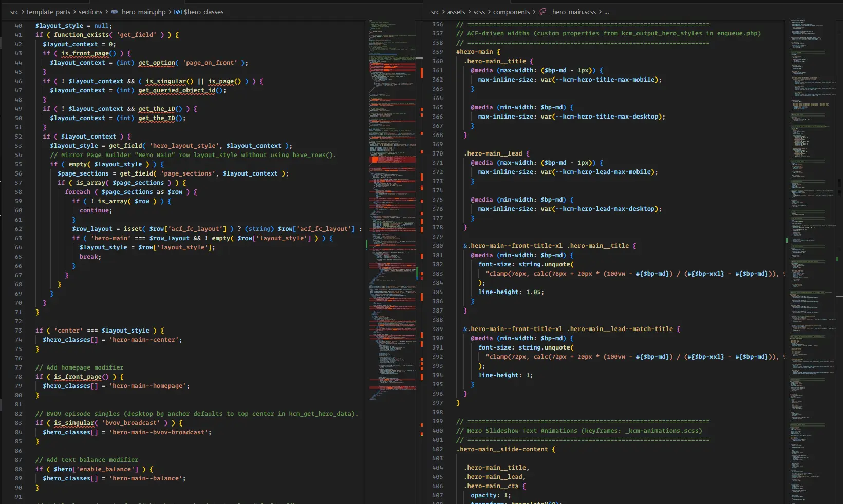Click 'hero-main--balance' string on line 89

click(145, 478)
